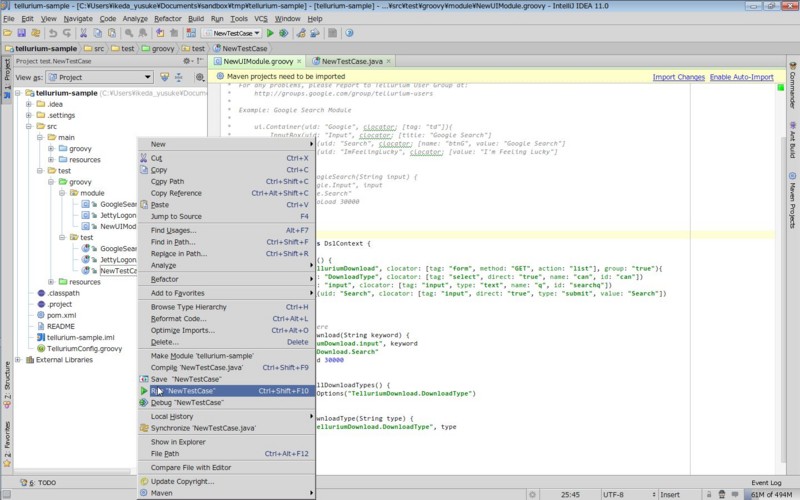
Task: Expand the .idea folder node
Action: pyautogui.click(x=29, y=104)
